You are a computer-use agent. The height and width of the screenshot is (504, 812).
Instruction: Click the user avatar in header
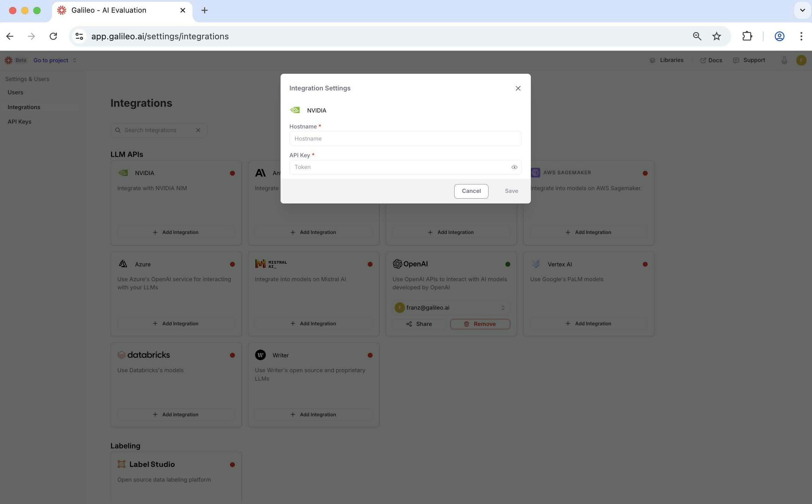click(x=801, y=60)
